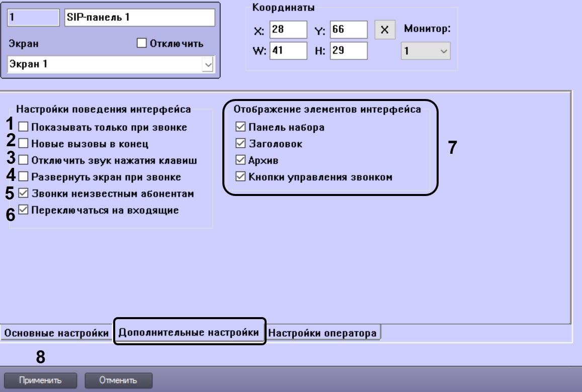Toggle 'Отключить звук нажатия клавиш' checkbox
Screen dimensions: 582x392
point(23,161)
